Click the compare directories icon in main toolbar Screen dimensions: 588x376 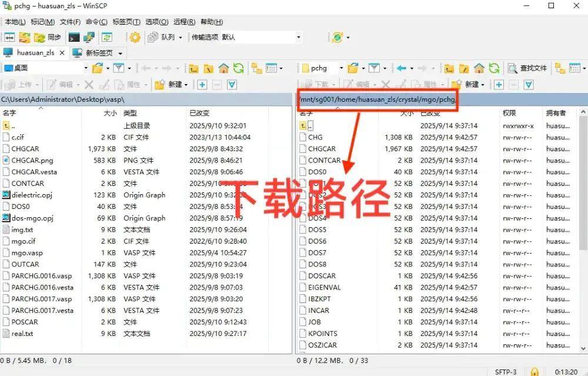coord(9,37)
